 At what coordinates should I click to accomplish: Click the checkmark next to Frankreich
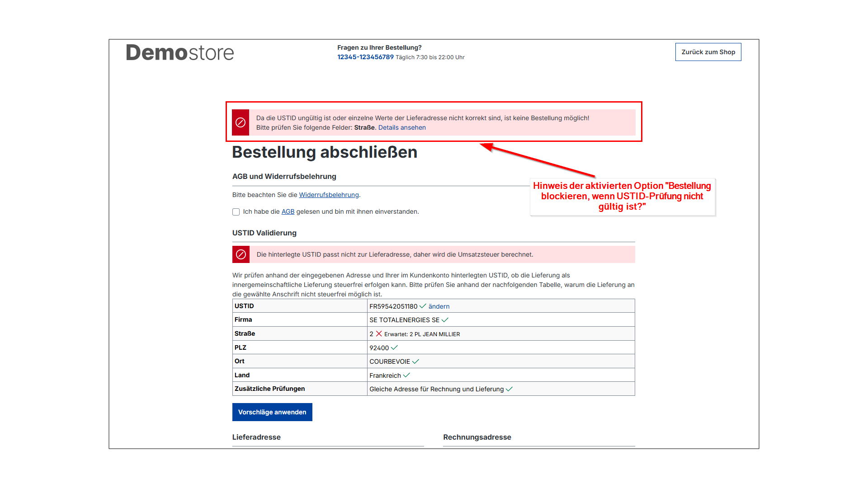(406, 375)
